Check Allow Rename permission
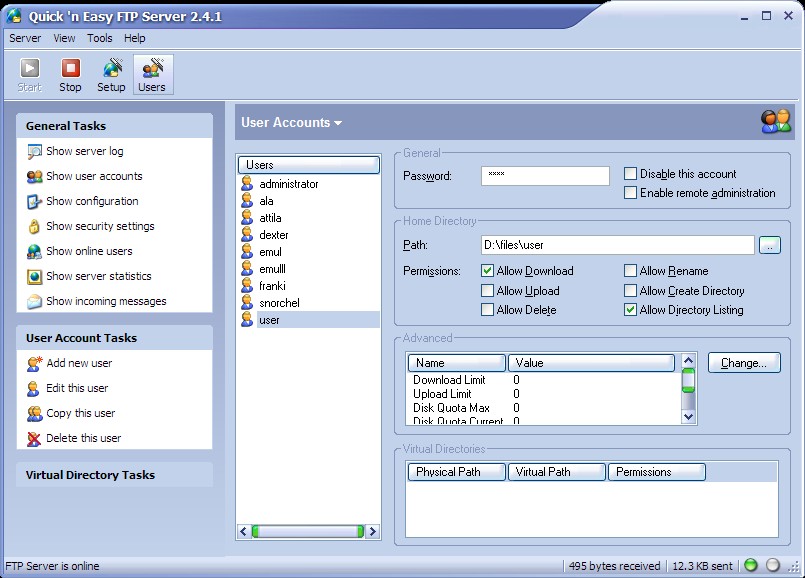 coord(630,271)
